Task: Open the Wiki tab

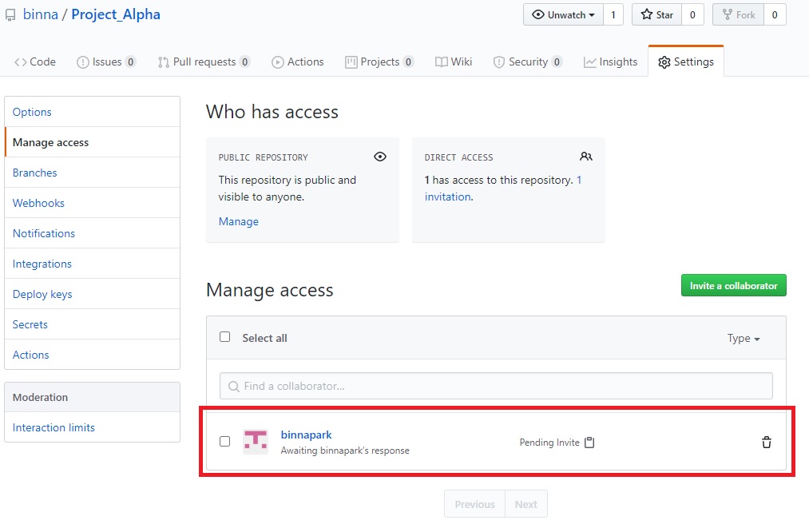Action: 454,62
